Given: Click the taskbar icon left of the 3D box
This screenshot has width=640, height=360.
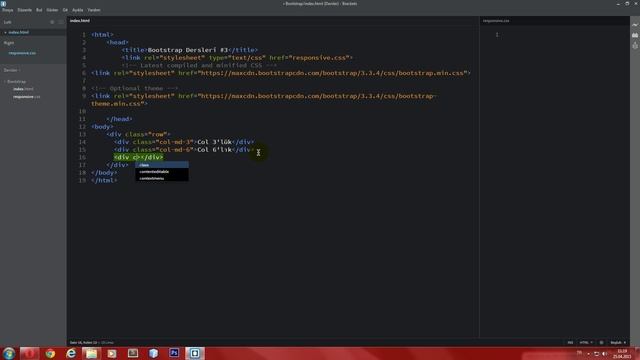Looking at the screenshot, I should click(x=133, y=353).
